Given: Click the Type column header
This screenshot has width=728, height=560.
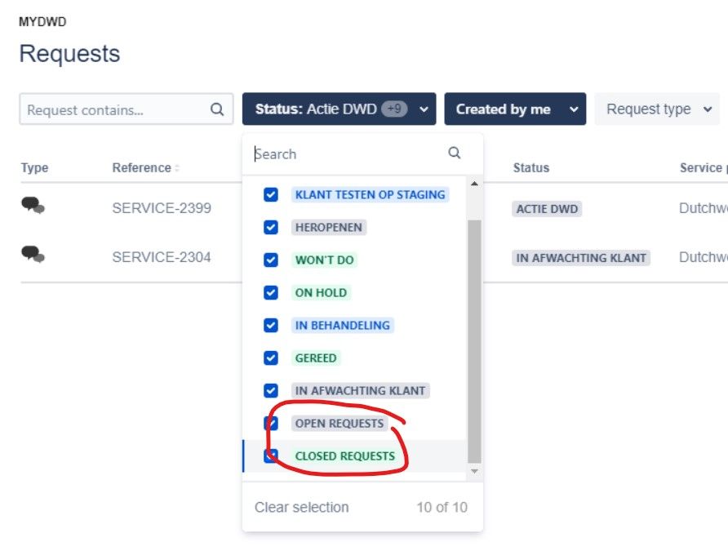Looking at the screenshot, I should [x=34, y=168].
